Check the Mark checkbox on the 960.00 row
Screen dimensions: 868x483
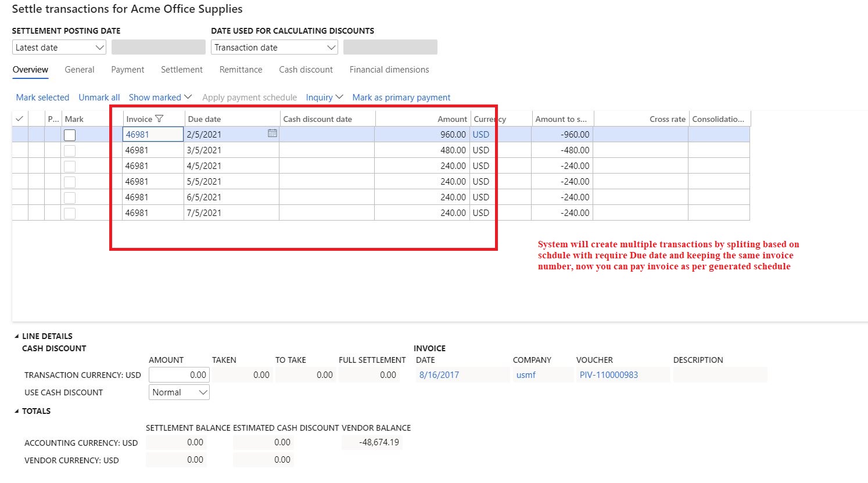[70, 135]
